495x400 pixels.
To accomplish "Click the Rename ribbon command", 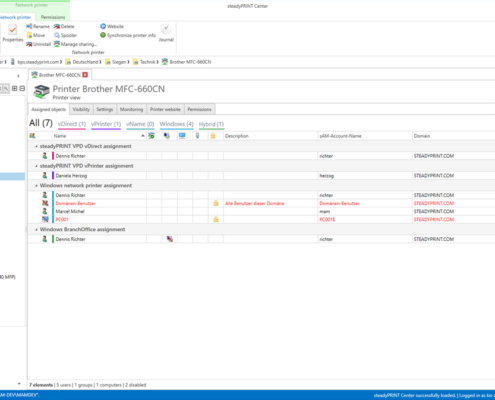I will click(x=38, y=26).
